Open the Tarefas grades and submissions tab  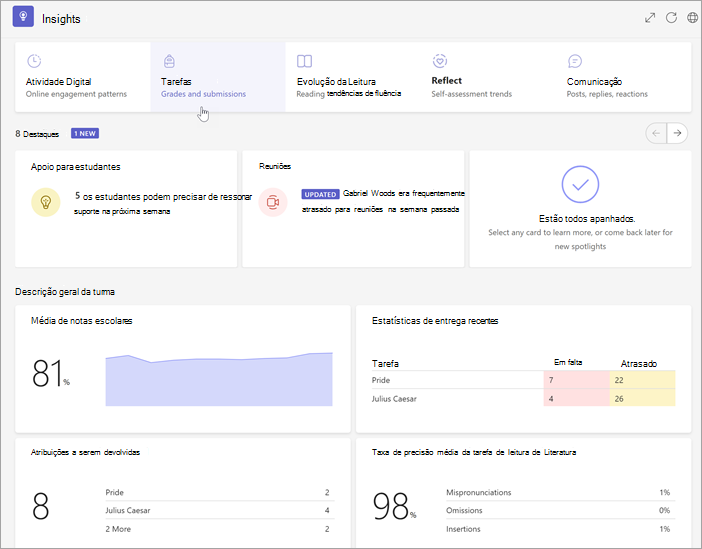click(x=218, y=77)
